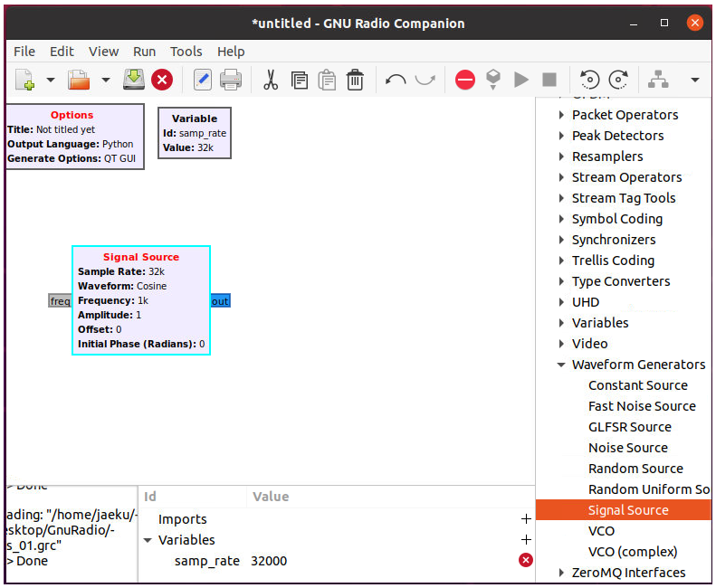Generate the flowgraph with the Generate icon

pyautogui.click(x=493, y=80)
